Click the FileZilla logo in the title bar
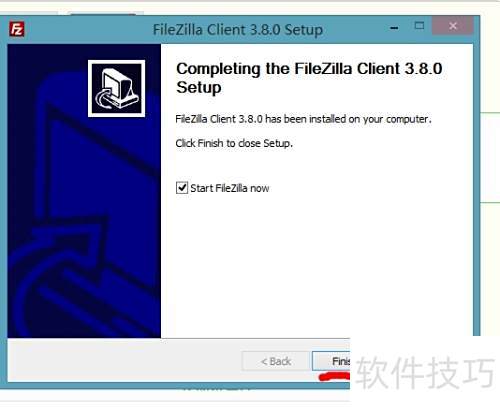 [17, 29]
